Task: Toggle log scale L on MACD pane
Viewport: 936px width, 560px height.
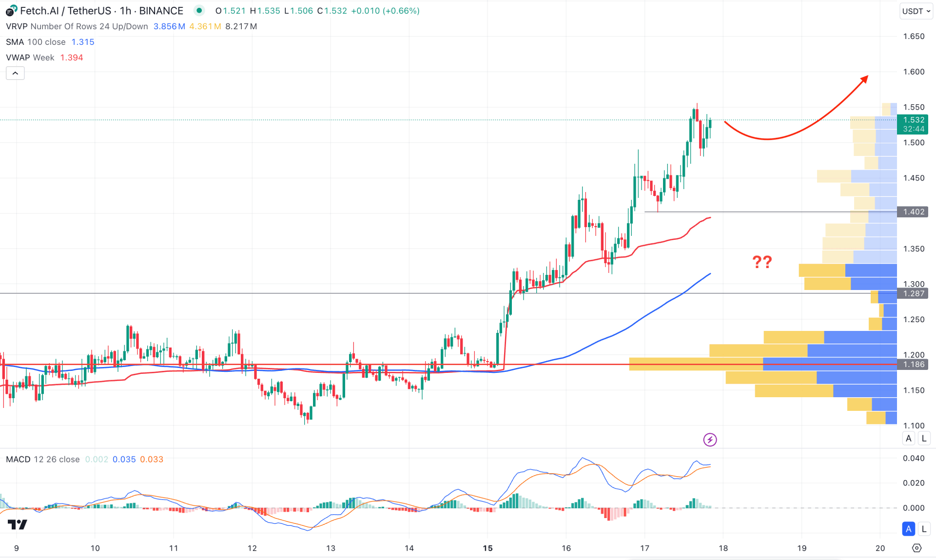Action: coord(924,529)
